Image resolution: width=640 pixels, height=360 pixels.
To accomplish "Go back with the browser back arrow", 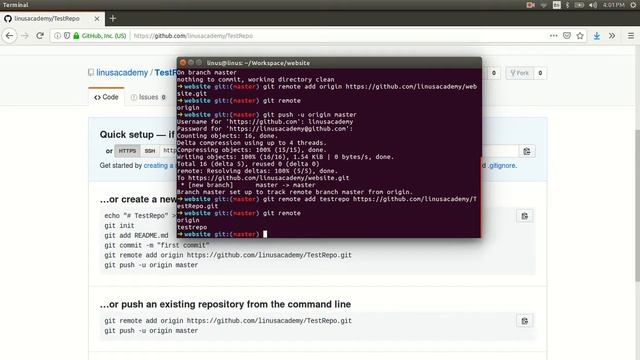I will (x=9, y=36).
